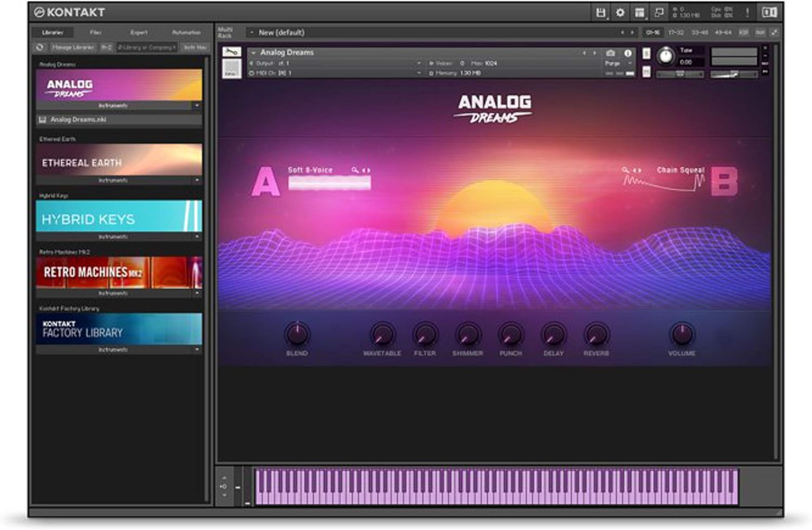Click the magnifier icon next to Soft 8-Voice
Screen dimensions: 812x530
(x=355, y=169)
